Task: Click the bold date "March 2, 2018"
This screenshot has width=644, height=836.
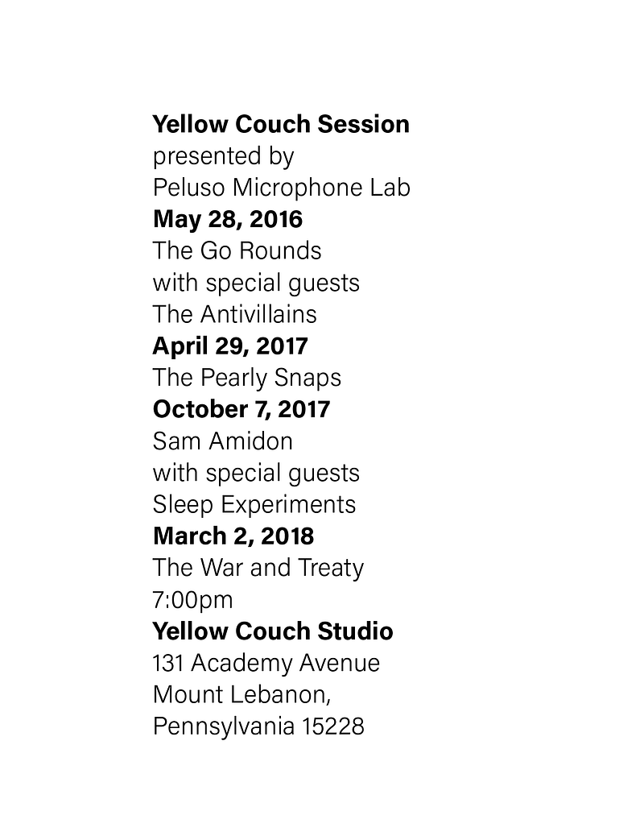Action: click(233, 536)
